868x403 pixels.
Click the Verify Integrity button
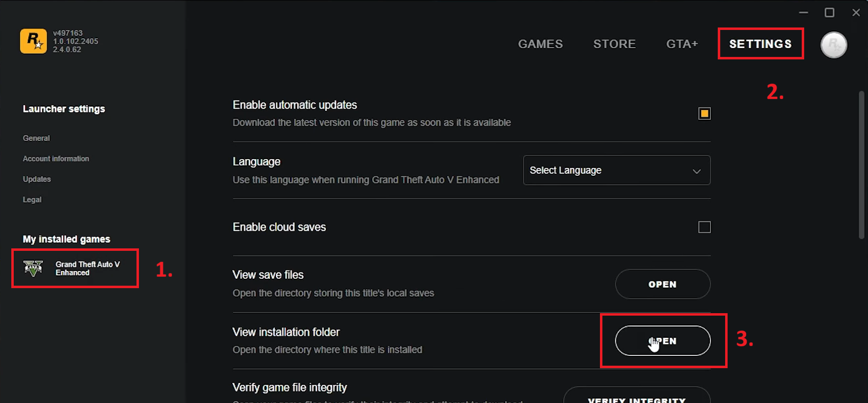(x=636, y=398)
